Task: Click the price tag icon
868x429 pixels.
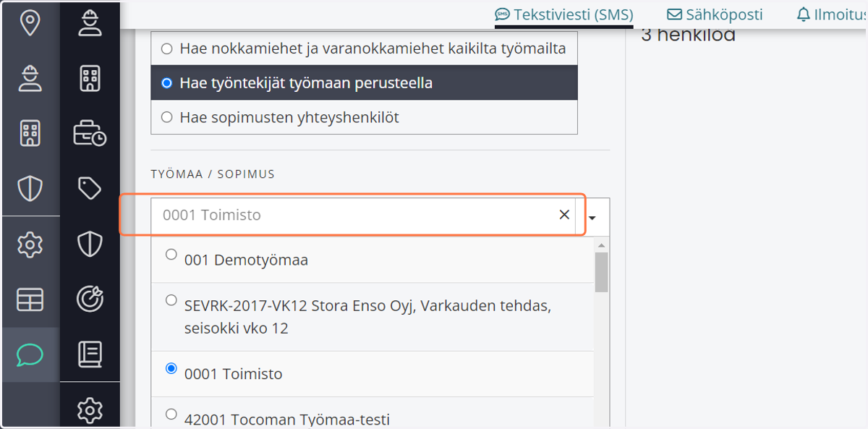Action: 90,189
